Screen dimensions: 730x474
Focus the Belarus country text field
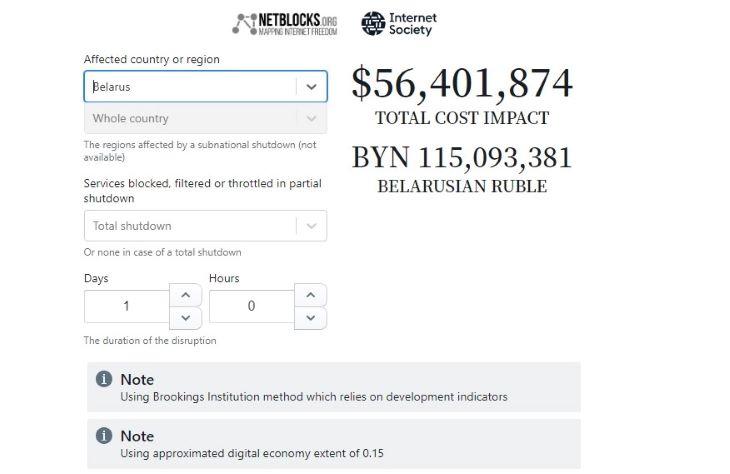pos(190,87)
